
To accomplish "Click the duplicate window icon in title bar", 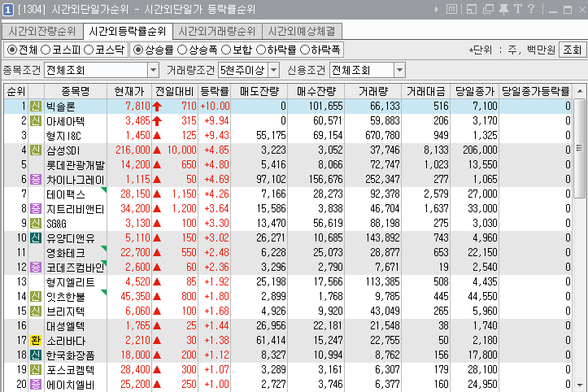I will click(x=488, y=9).
